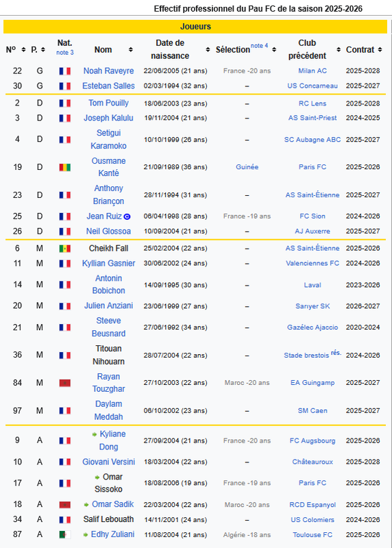Click the Morocco flag beside Rayan Touzghar
Image resolution: width=392 pixels, height=548 pixels.
pyautogui.click(x=64, y=383)
